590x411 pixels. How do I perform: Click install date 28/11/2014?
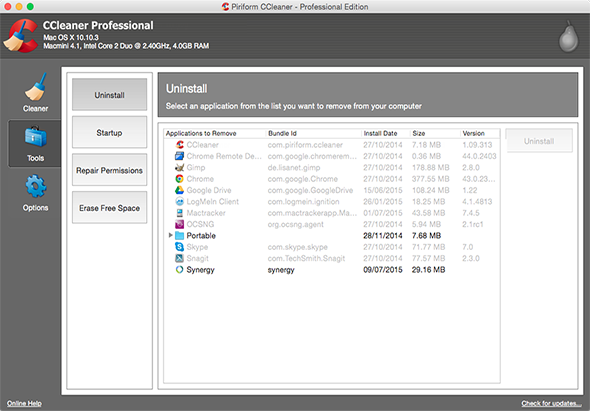click(x=383, y=236)
